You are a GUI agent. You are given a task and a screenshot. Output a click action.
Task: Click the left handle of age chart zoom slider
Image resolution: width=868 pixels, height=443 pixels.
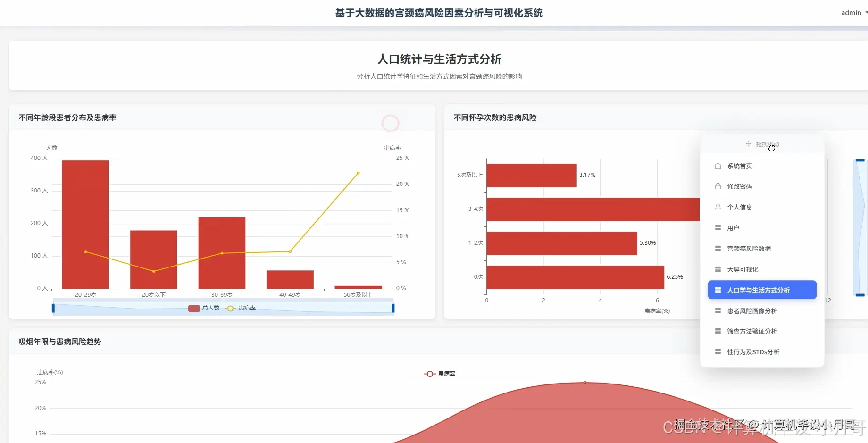(53, 308)
